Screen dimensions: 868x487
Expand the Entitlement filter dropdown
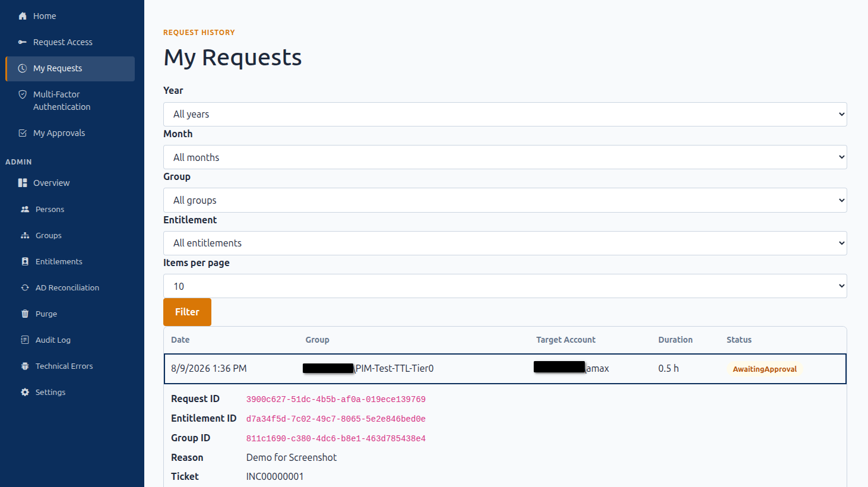click(505, 243)
